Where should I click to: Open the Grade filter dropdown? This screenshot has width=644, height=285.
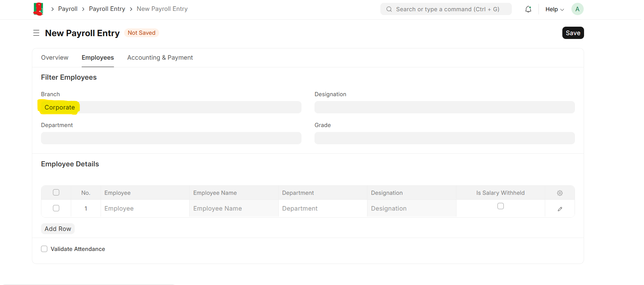444,138
